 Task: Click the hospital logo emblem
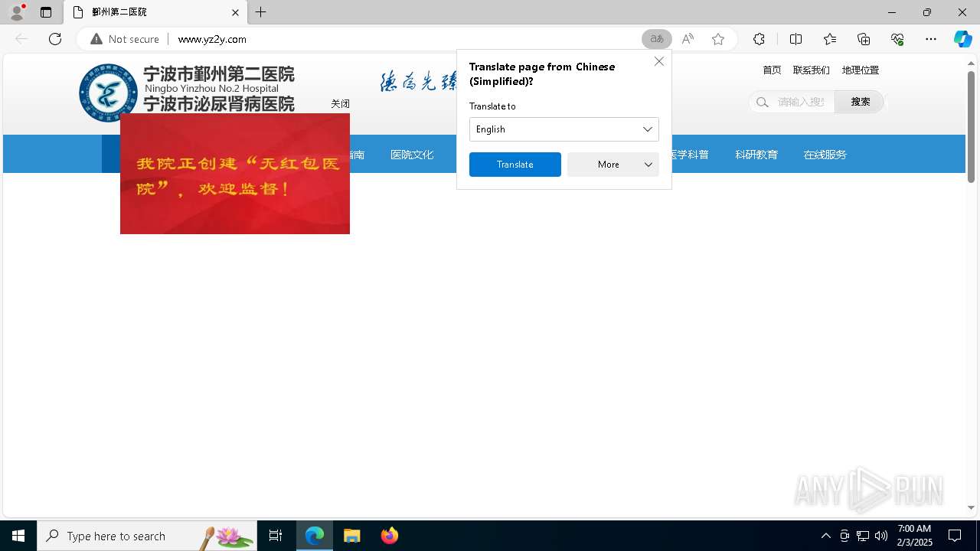click(x=108, y=93)
